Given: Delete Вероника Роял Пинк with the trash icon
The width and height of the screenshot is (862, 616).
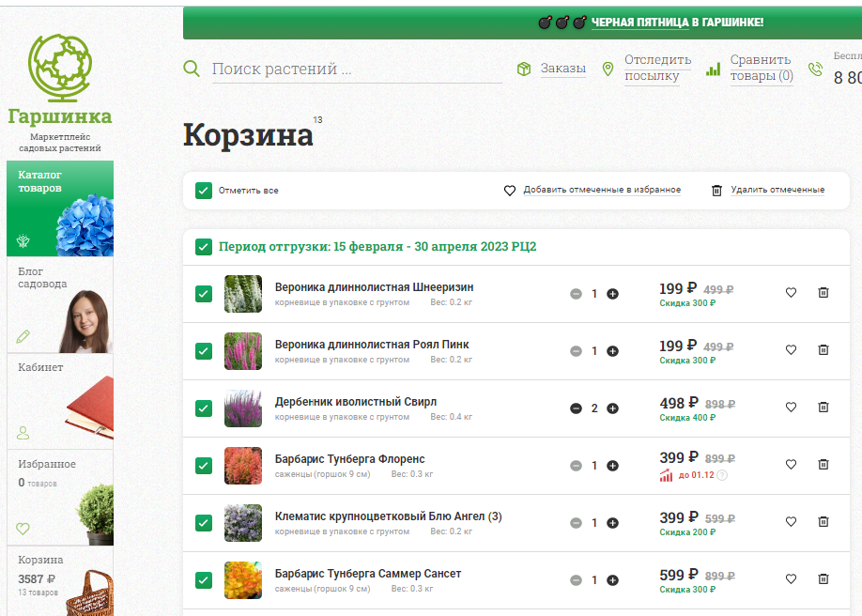Looking at the screenshot, I should click(823, 350).
